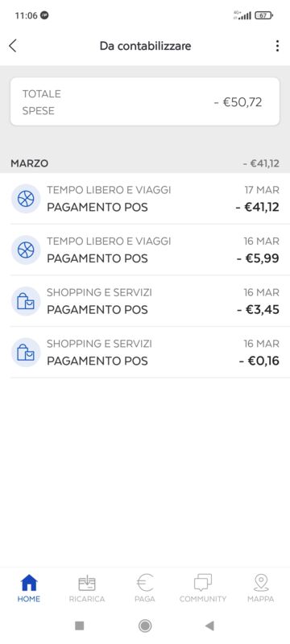Open the Mappa location tab
The width and height of the screenshot is (290, 644).
coord(261,588)
